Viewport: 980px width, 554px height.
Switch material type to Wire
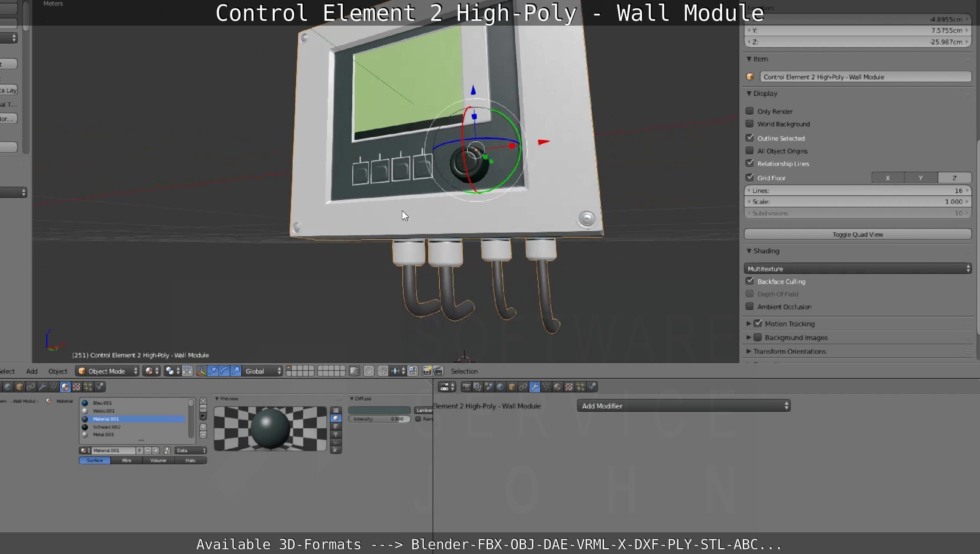[127, 461]
